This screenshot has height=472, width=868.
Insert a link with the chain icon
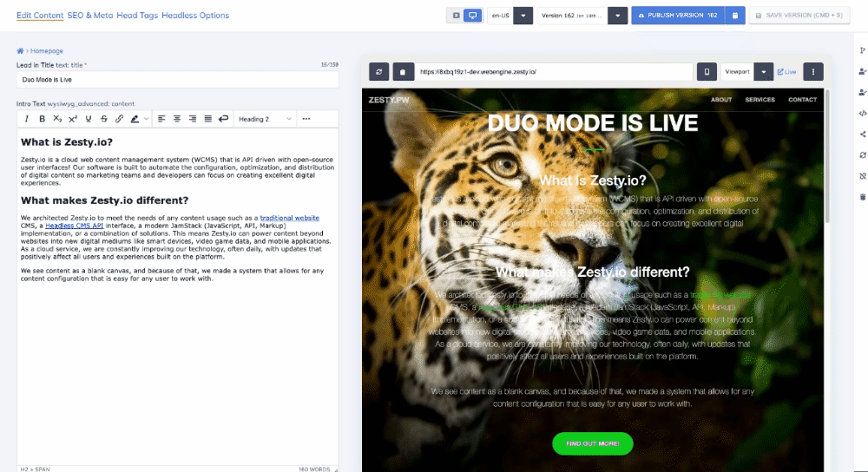119,119
